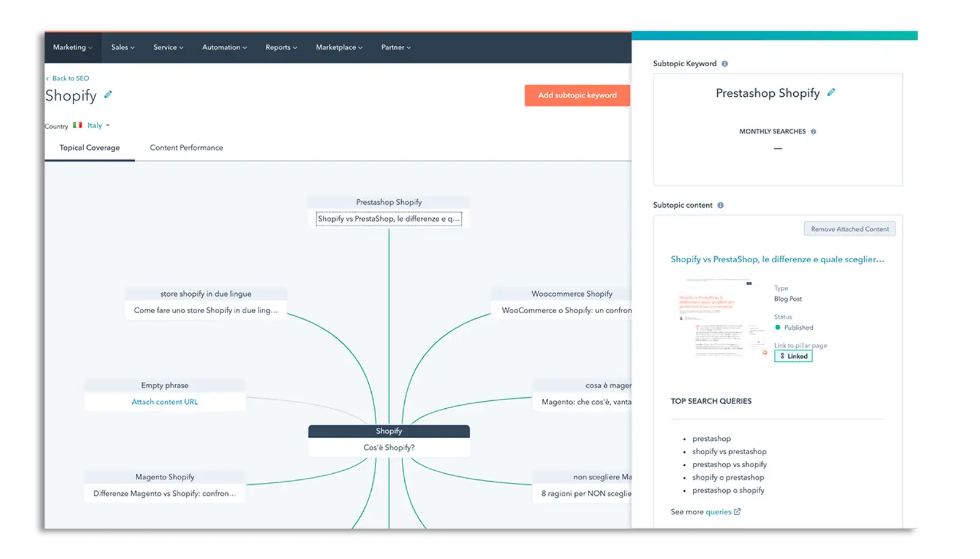
Task: Click 8 ragioni per NON content text
Action: coord(586,493)
